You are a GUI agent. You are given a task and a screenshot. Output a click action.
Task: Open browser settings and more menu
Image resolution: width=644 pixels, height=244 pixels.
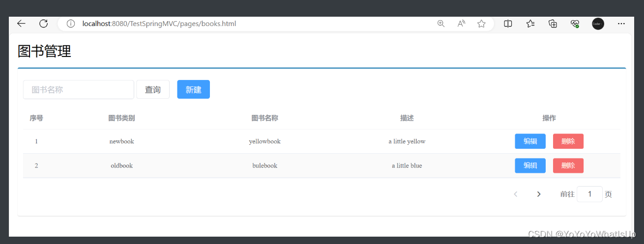[x=621, y=24]
